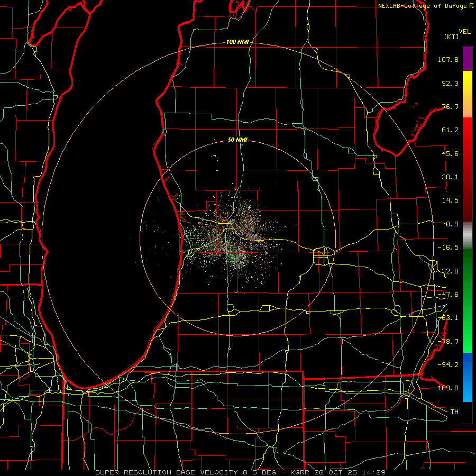Select the -47.6 scale value

coord(448,295)
